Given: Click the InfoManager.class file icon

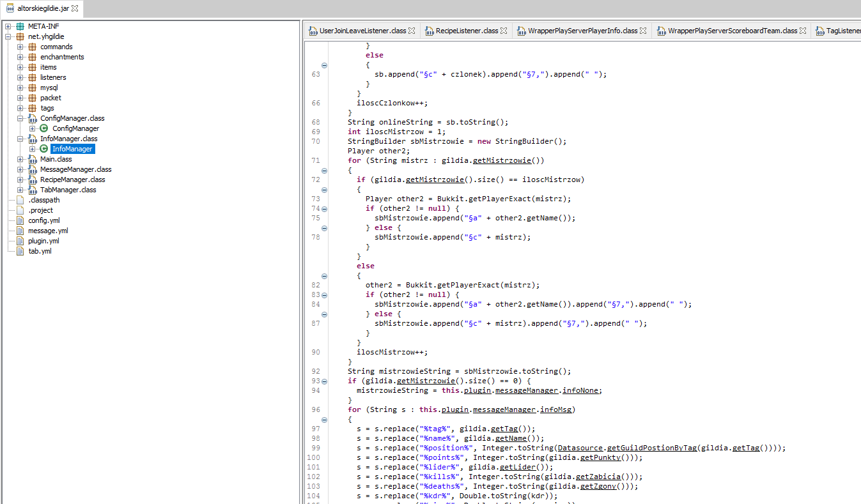Looking at the screenshot, I should [x=32, y=139].
